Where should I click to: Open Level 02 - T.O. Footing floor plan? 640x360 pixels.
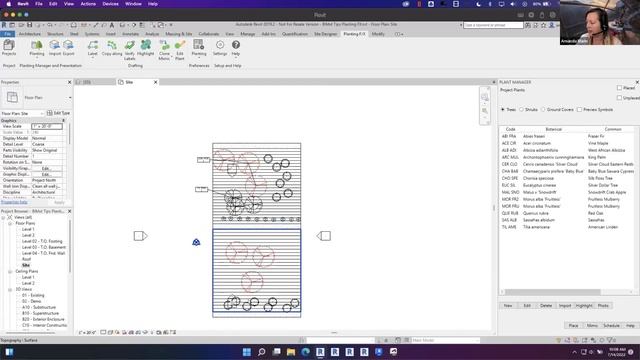point(42,241)
